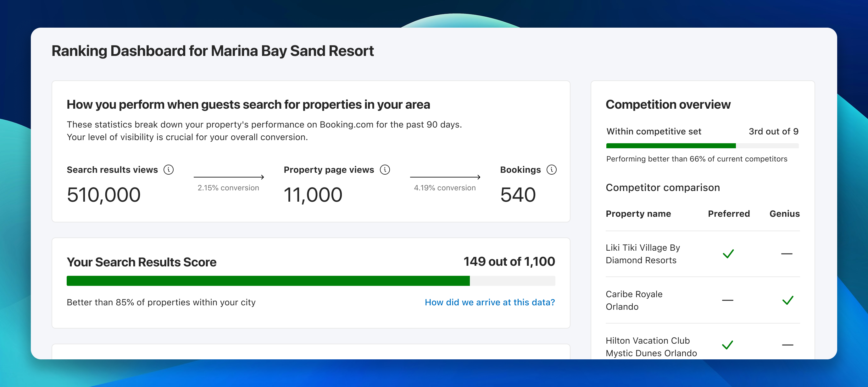Viewport: 868px width, 387px height.
Task: Click the 'Caribe Royale Orlando' property name
Action: (x=634, y=300)
